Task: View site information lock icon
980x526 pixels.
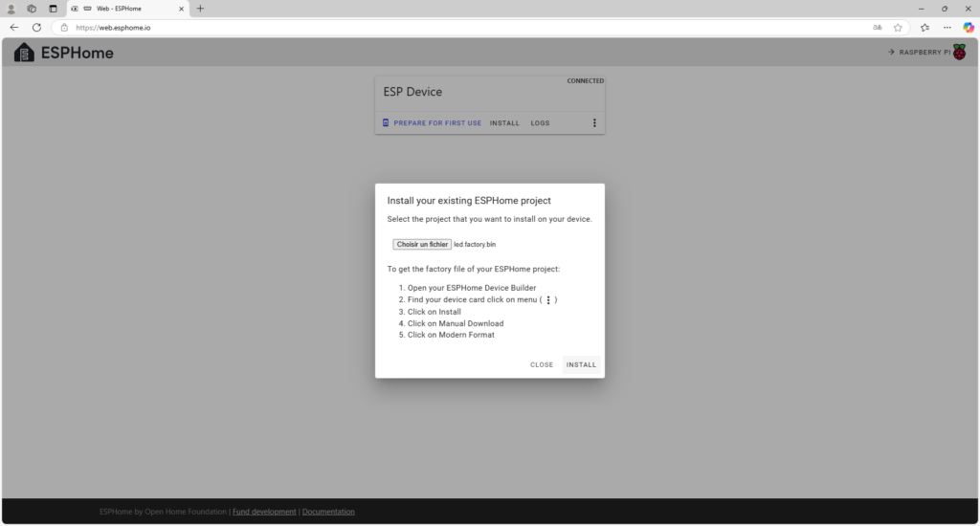Action: click(64, 28)
